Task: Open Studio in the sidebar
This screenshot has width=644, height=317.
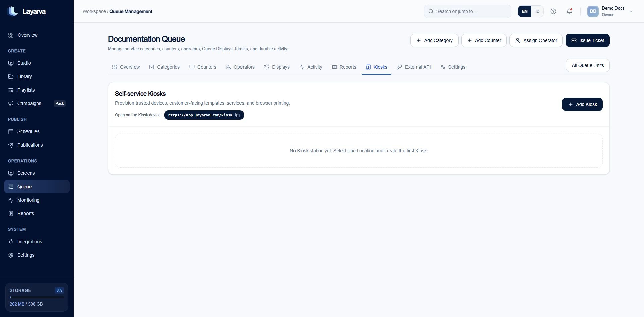Action: 37,63
